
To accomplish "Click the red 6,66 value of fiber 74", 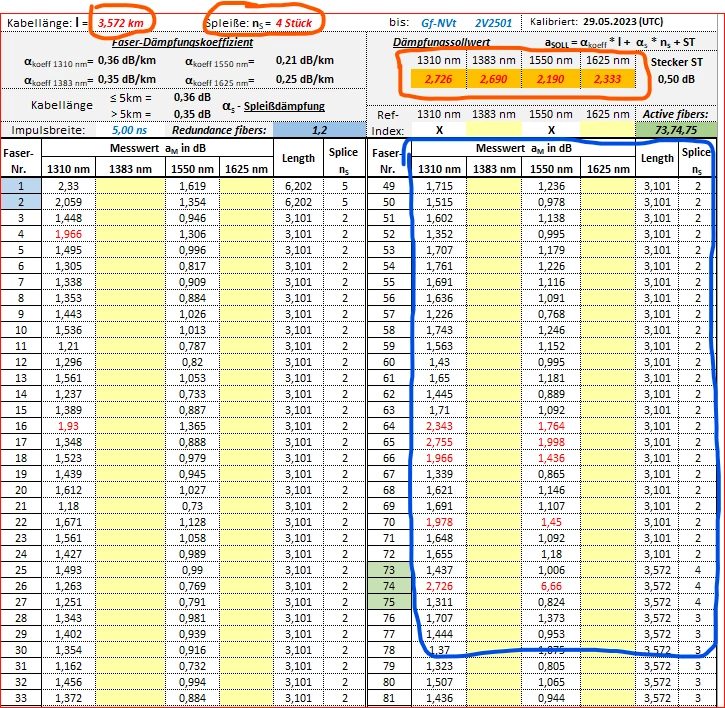I will coord(551,586).
